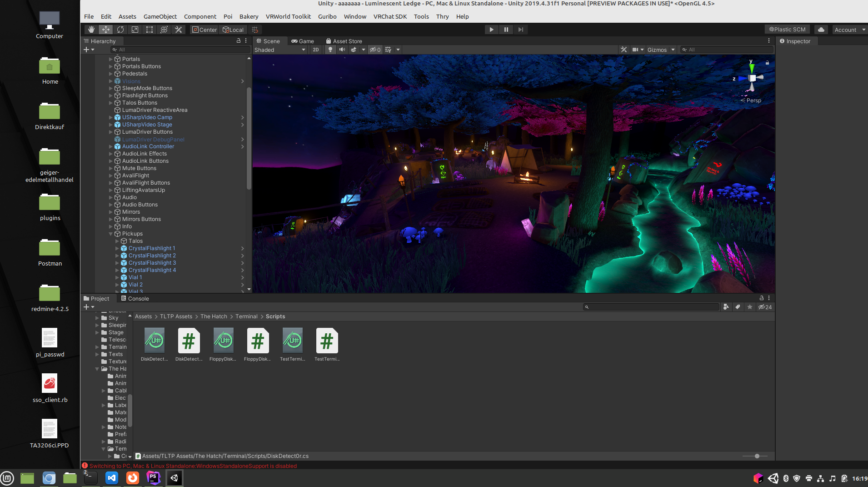Open custom editor tools
The width and height of the screenshot is (868, 487).
(179, 30)
